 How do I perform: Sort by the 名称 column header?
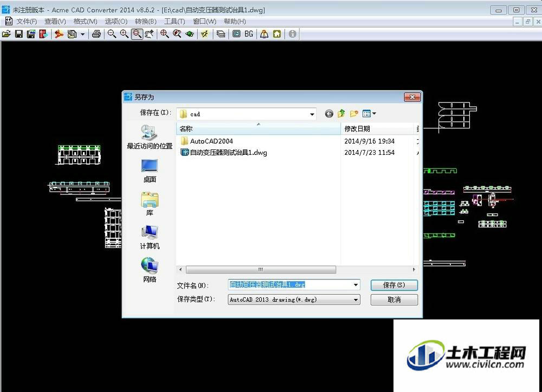pos(259,129)
